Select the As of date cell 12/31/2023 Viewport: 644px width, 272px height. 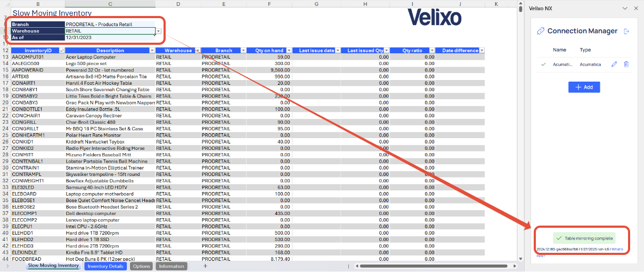point(109,38)
